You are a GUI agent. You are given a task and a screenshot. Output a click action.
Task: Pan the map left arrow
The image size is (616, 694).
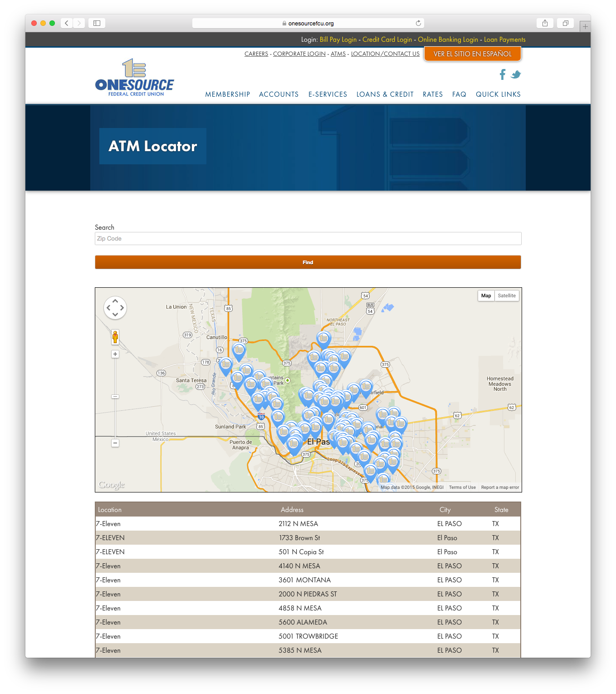[108, 308]
